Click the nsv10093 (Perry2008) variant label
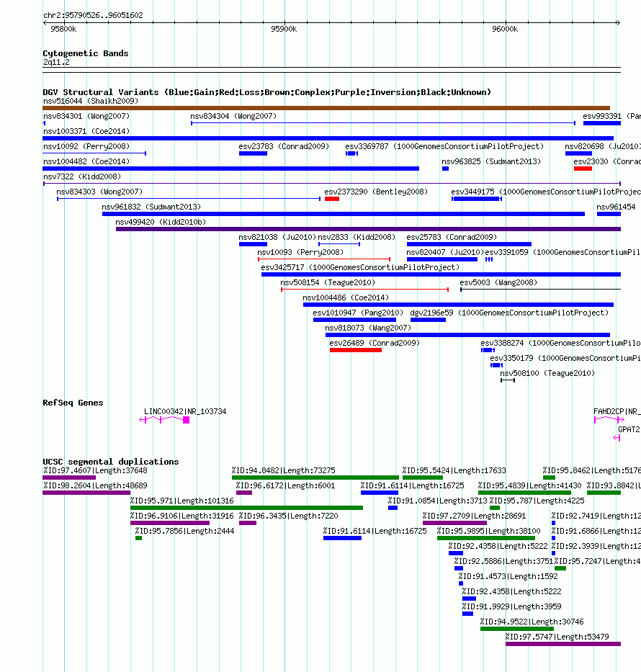Viewport: 641px width, 672px height. pos(300,252)
